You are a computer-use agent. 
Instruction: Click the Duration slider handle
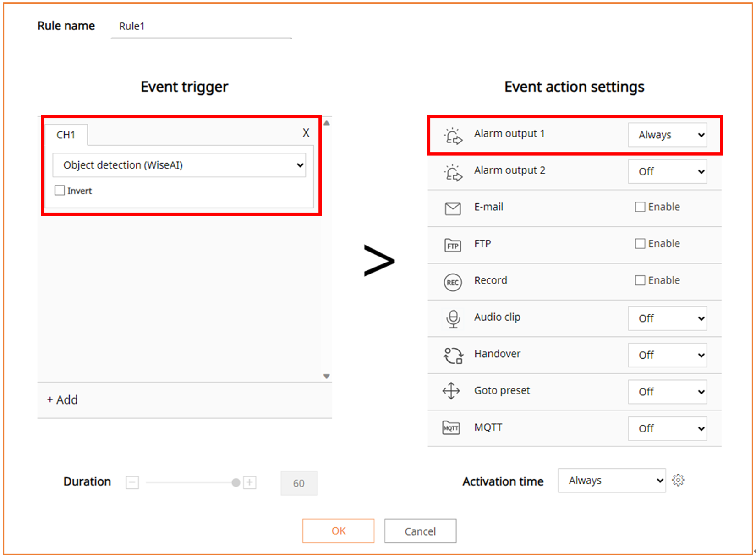(236, 483)
